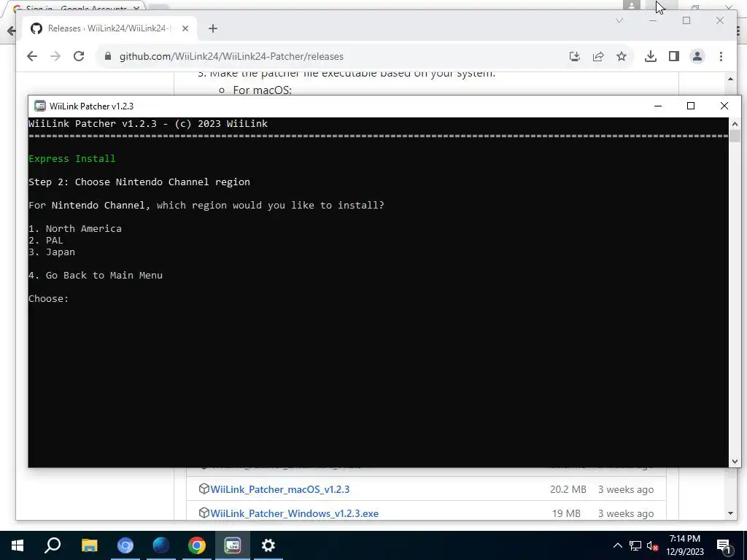This screenshot has height=560, width=747.
Task: Switch to WiiLink Patcher taskbar icon
Action: (x=233, y=545)
